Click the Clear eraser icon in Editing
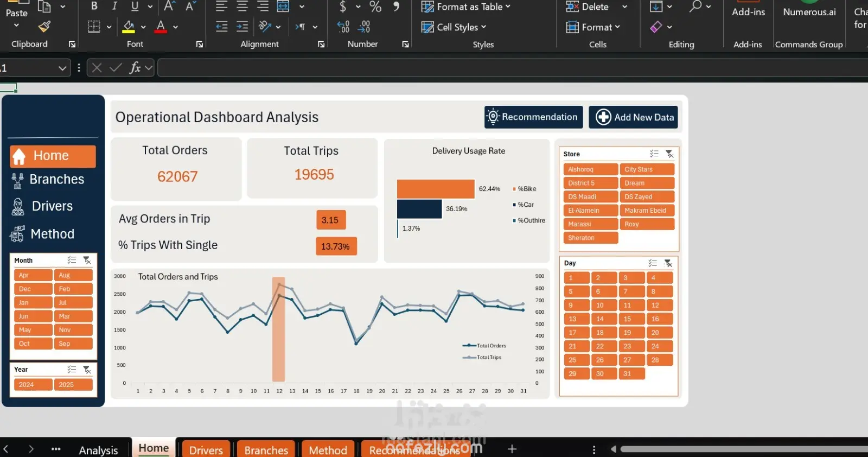Screen dimensions: 868x457 (x=656, y=27)
